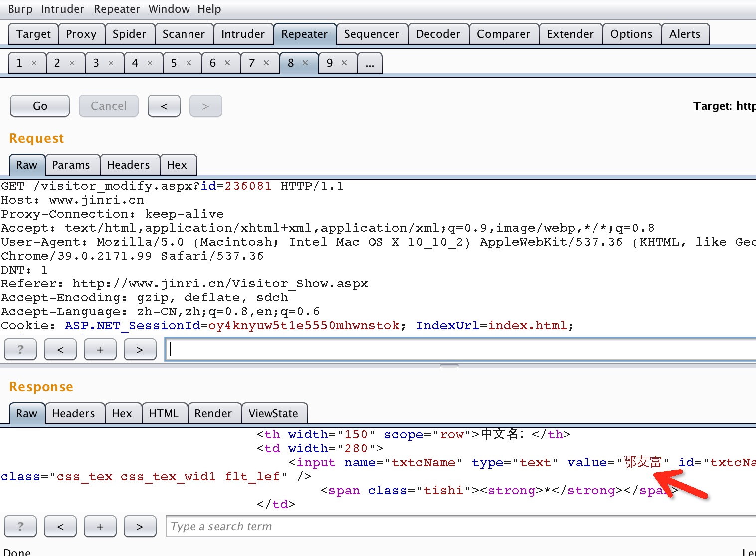The width and height of the screenshot is (756, 556).
Task: Open the Help menu
Action: 209,9
